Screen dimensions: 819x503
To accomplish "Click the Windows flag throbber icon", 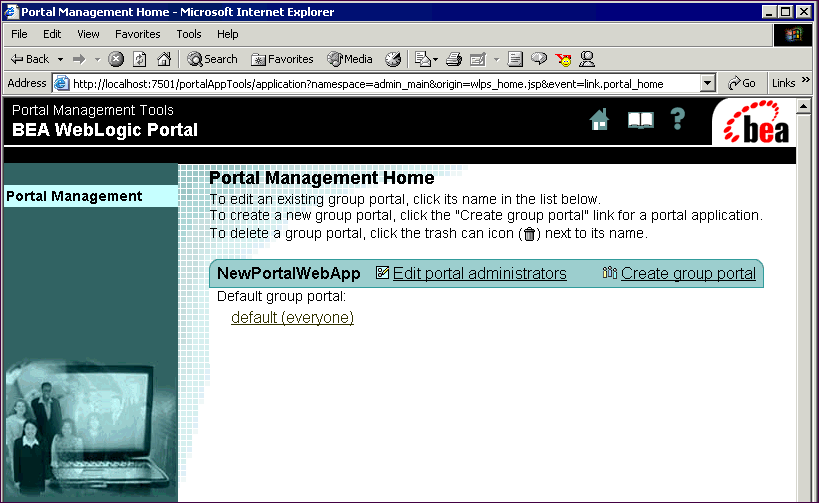I will click(x=792, y=34).
